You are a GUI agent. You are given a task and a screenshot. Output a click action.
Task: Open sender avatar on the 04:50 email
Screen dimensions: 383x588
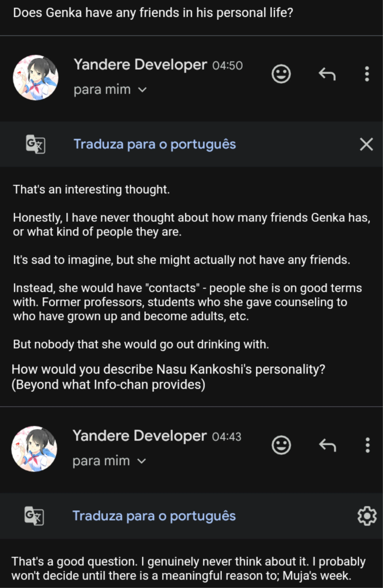tap(36, 77)
